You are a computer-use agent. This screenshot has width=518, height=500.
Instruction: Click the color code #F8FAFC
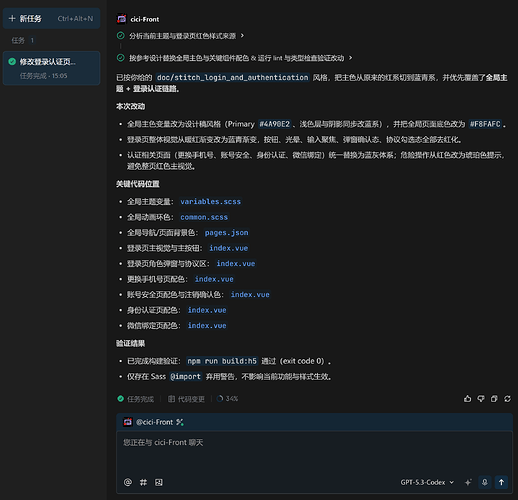point(485,124)
